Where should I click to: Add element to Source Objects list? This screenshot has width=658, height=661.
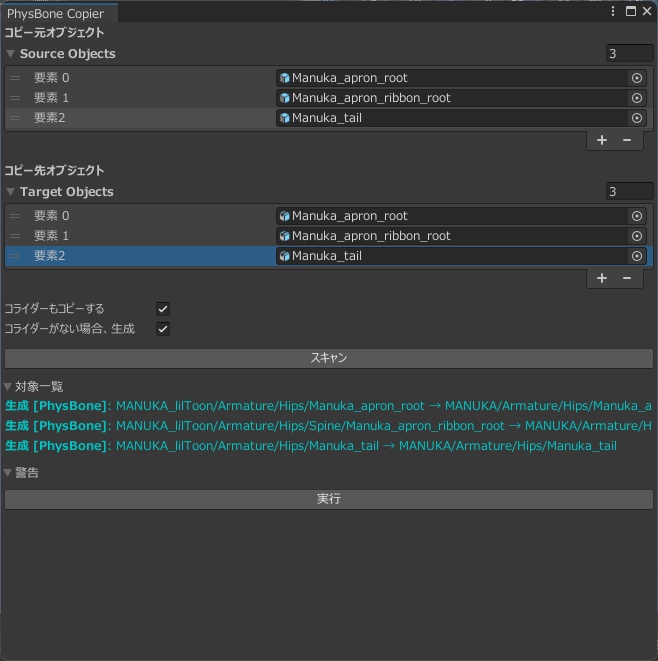[602, 140]
